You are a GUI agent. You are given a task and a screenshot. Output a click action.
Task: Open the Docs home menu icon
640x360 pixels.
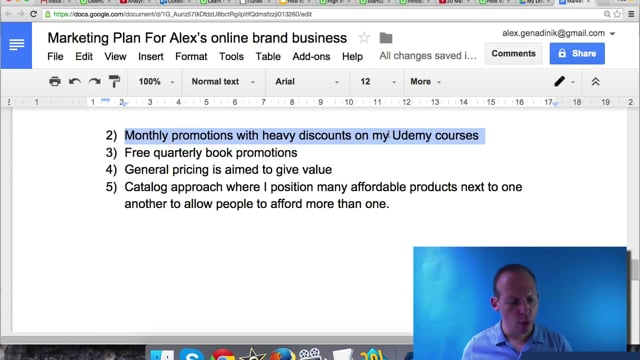16,44
